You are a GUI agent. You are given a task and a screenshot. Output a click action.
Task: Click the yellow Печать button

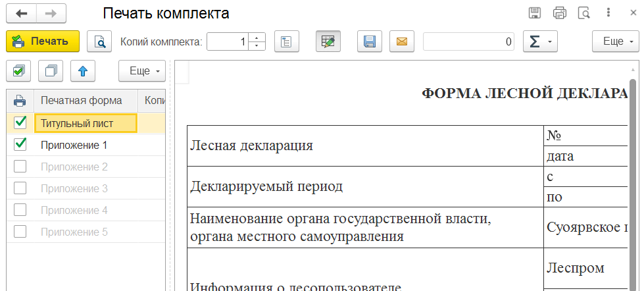(43, 41)
